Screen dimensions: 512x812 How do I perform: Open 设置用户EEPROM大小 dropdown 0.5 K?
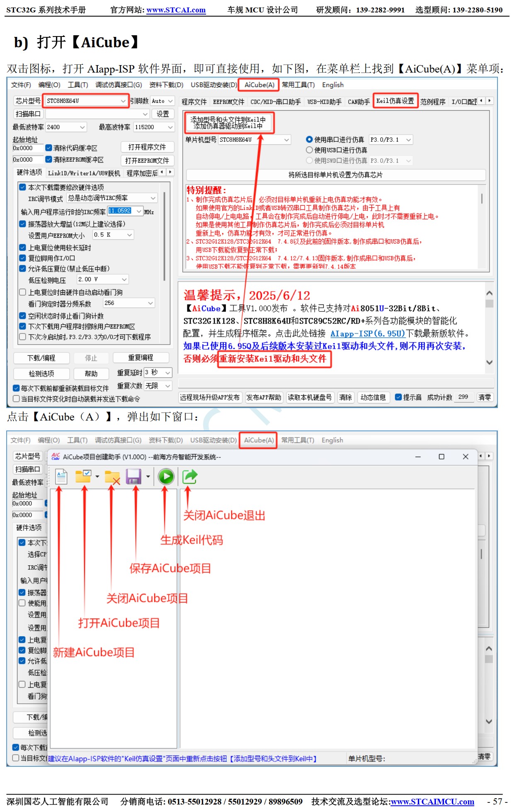113,235
